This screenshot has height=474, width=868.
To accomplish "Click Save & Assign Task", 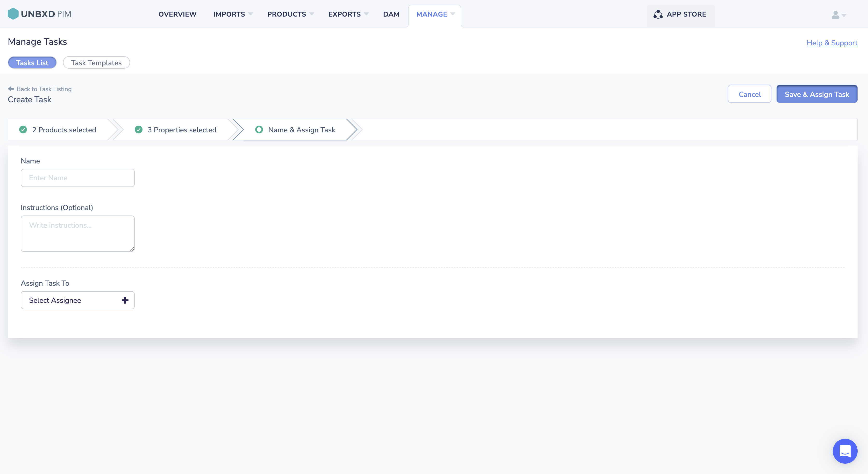I will click(x=817, y=94).
